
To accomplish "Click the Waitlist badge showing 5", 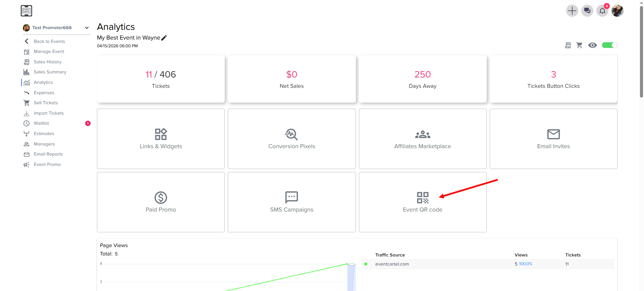I will pyautogui.click(x=88, y=123).
